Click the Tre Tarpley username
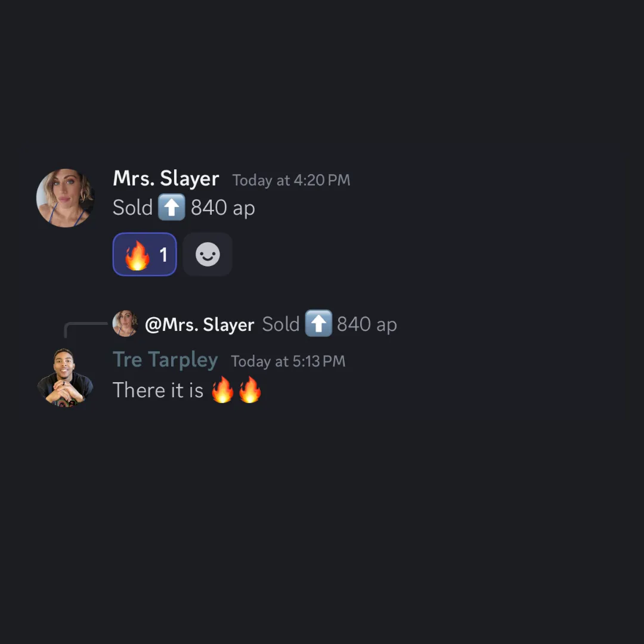The height and width of the screenshot is (644, 644). 165,360
